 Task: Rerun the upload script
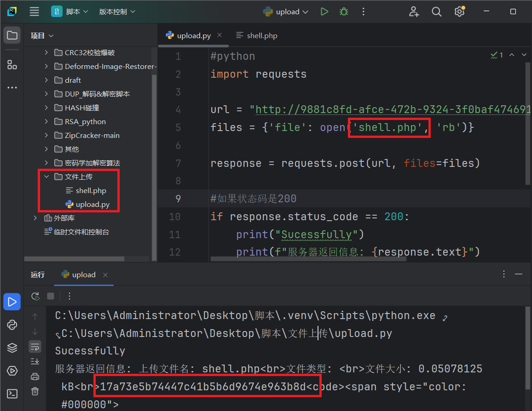(x=35, y=296)
